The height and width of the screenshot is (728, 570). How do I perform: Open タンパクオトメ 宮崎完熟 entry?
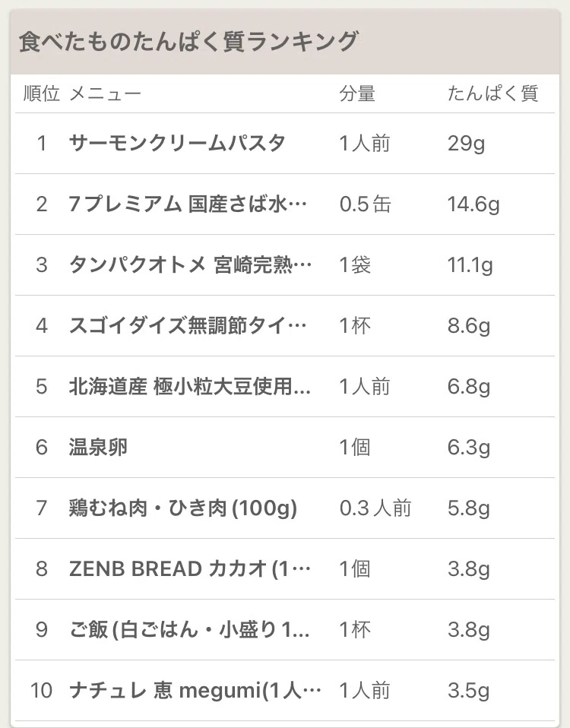(284, 264)
